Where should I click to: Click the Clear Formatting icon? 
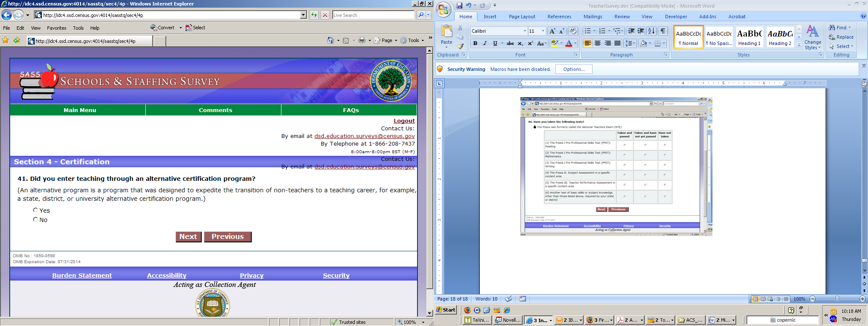[x=573, y=31]
